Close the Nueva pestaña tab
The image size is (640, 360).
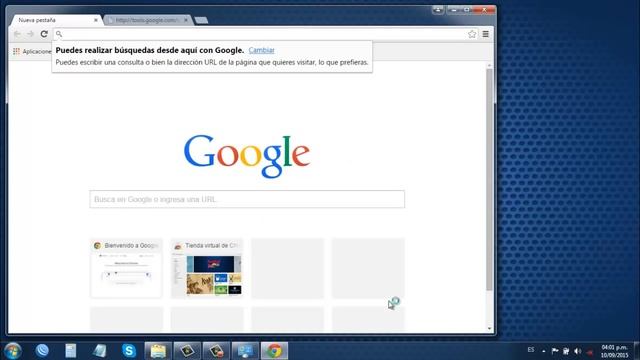pyautogui.click(x=96, y=20)
